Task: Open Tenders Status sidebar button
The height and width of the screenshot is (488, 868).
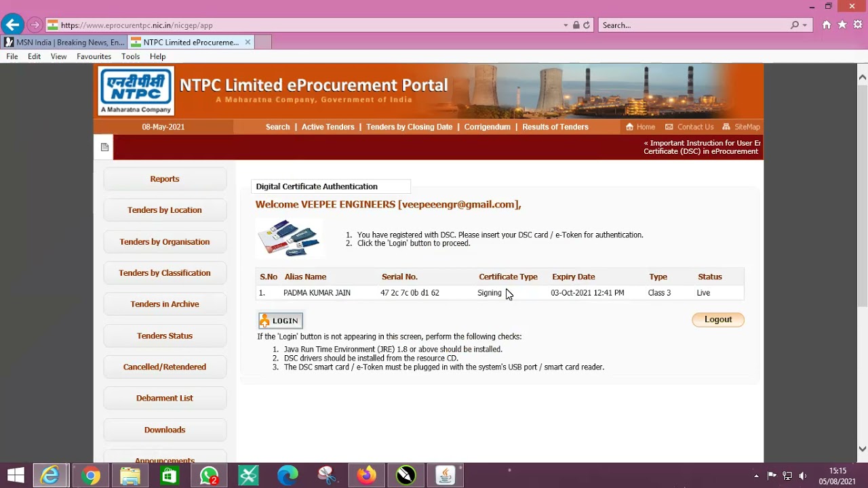Action: tap(165, 335)
